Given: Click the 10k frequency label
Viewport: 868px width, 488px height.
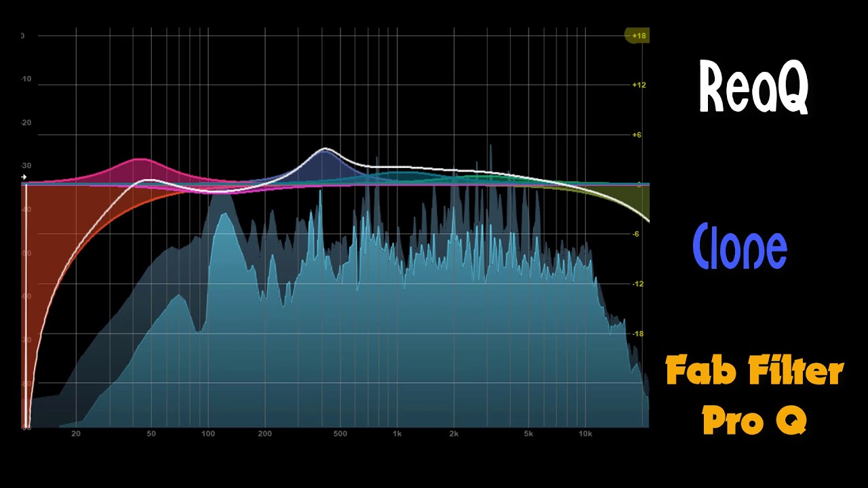Looking at the screenshot, I should tap(585, 434).
